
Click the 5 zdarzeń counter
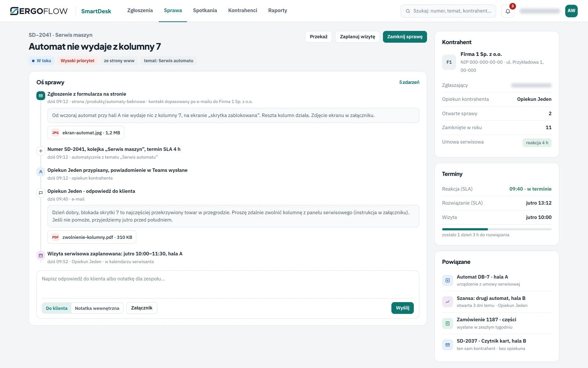tap(409, 82)
